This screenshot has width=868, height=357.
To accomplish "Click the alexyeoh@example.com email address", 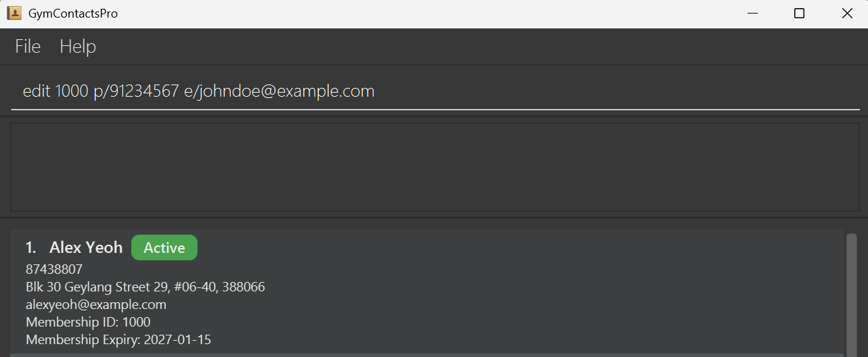I will pos(96,304).
